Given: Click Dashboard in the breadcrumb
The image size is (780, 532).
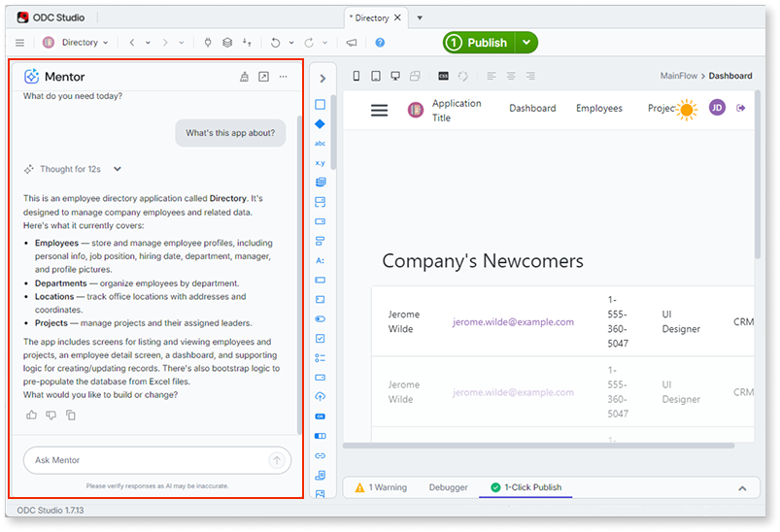Looking at the screenshot, I should [730, 76].
